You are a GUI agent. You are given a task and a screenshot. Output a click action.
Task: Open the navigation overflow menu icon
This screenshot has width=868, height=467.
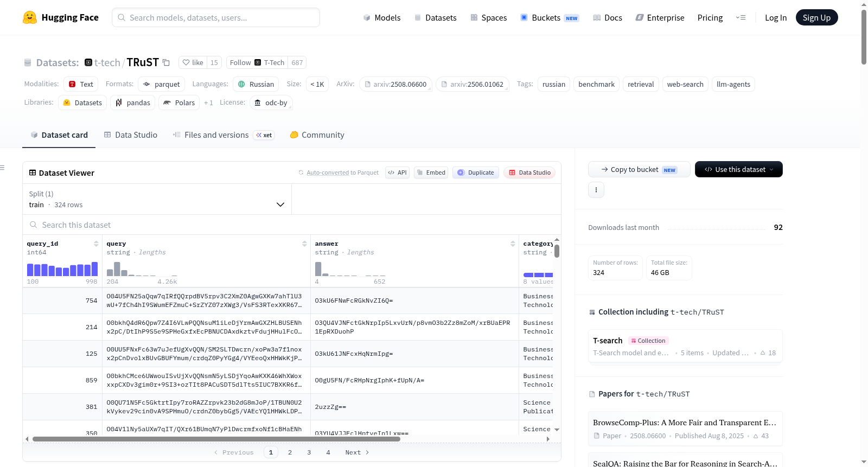(x=741, y=17)
